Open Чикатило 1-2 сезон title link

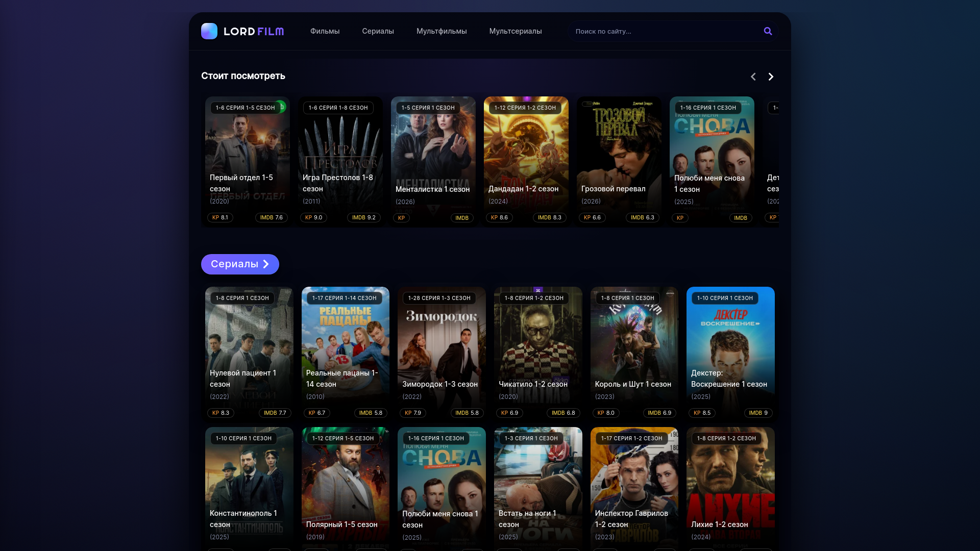533,384
